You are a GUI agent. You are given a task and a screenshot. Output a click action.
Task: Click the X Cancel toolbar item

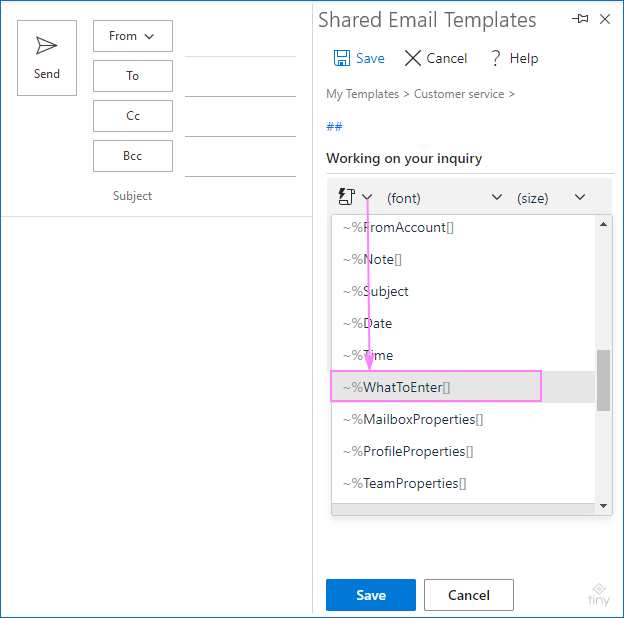tap(436, 58)
